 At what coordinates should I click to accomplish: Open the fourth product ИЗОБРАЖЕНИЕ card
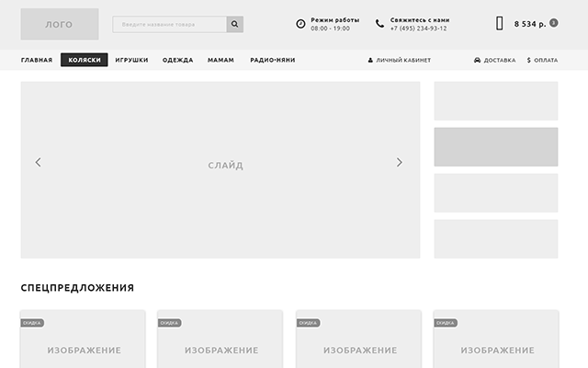coord(496,339)
